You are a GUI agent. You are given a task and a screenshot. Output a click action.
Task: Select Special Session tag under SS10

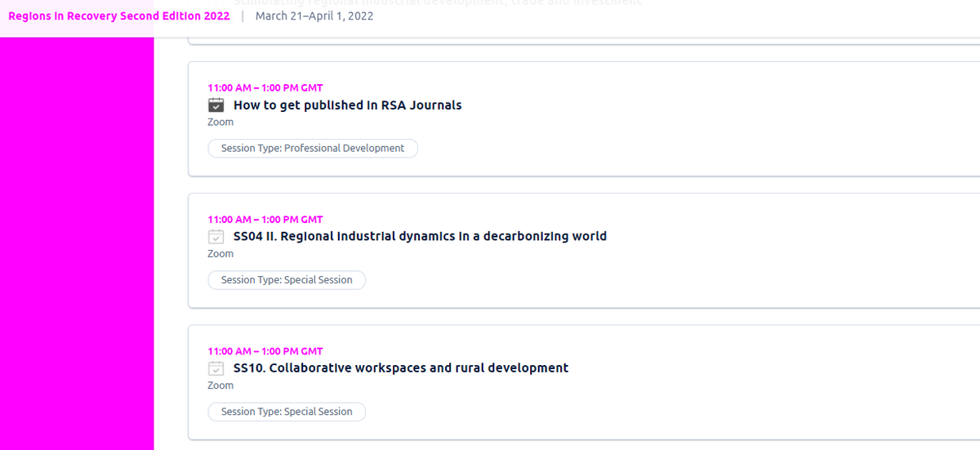pos(287,412)
